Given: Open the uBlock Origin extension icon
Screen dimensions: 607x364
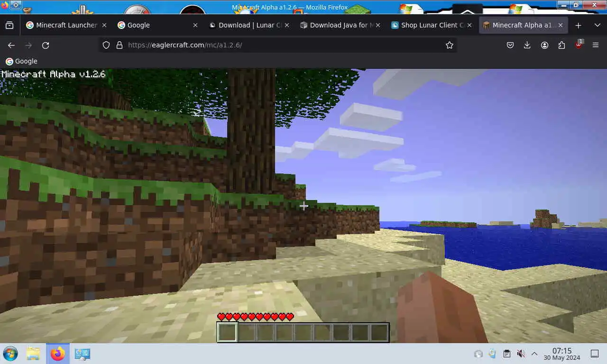Looking at the screenshot, I should [579, 45].
